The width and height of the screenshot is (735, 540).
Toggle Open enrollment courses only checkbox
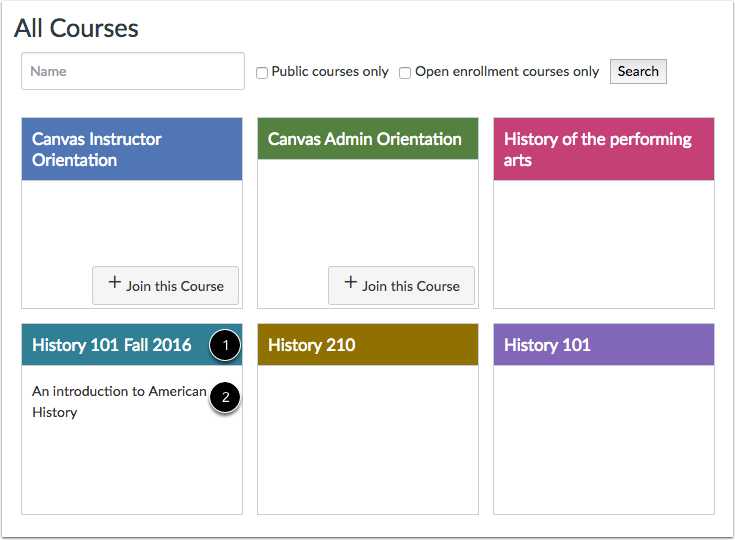(x=405, y=72)
